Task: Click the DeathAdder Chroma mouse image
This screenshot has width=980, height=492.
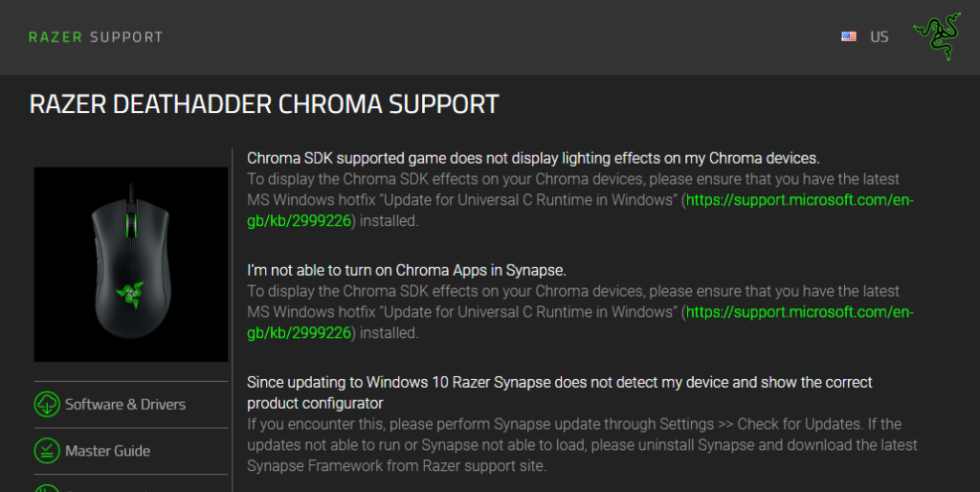Action: (131, 264)
